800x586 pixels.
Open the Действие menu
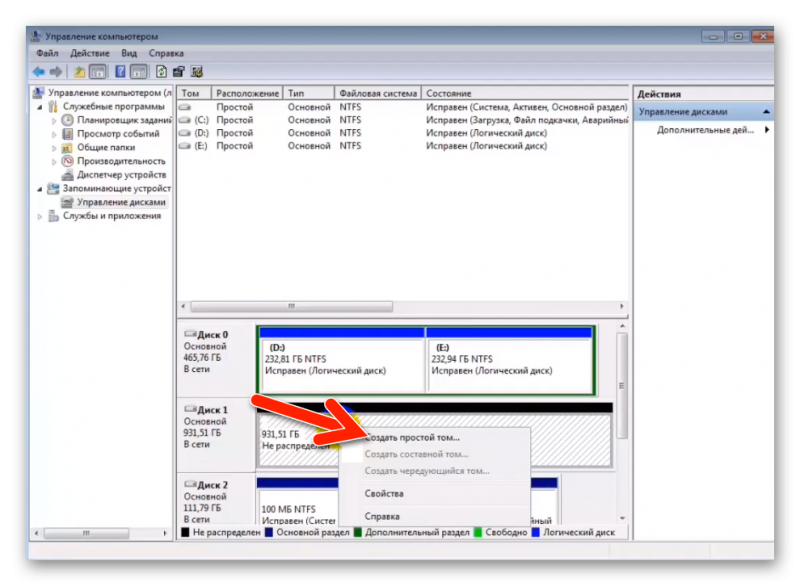pos(90,53)
